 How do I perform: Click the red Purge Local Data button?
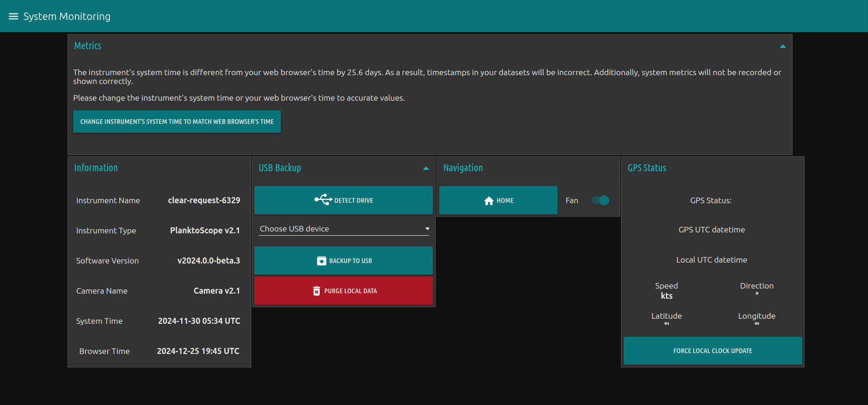(x=343, y=291)
